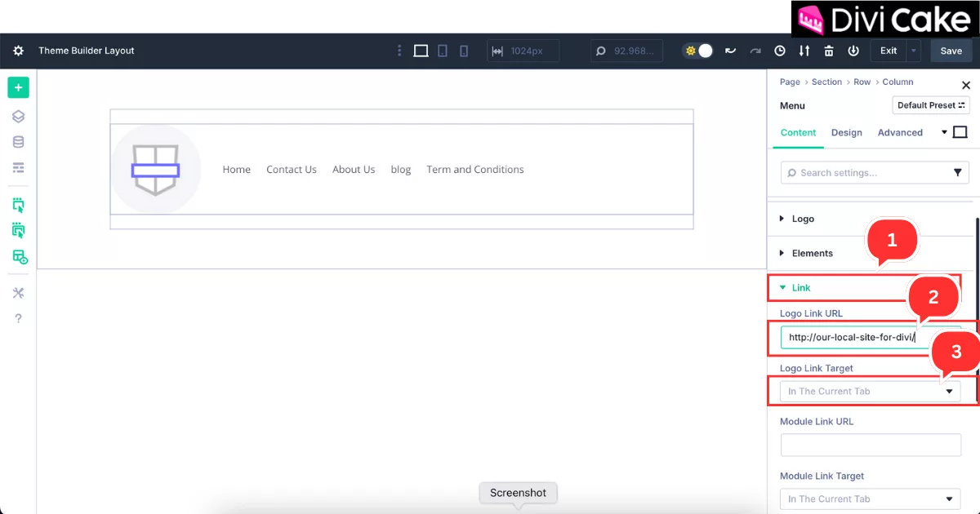Click Term and Conditions menu item in preview
This screenshot has width=980, height=514.
tap(475, 170)
